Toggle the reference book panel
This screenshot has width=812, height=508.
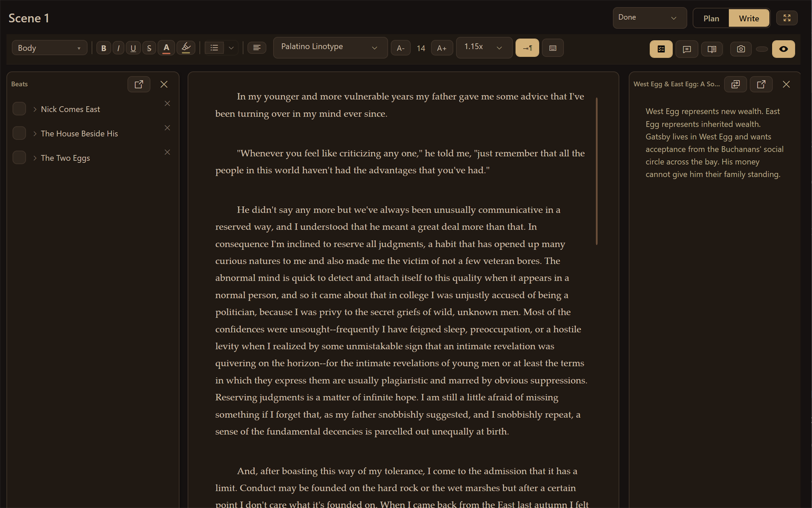point(712,49)
